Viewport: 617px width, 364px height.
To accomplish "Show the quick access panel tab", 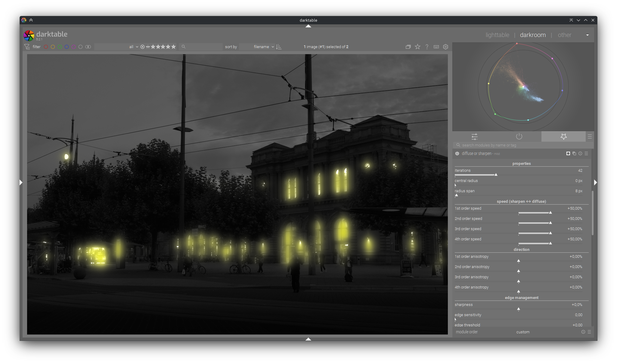I will point(475,137).
